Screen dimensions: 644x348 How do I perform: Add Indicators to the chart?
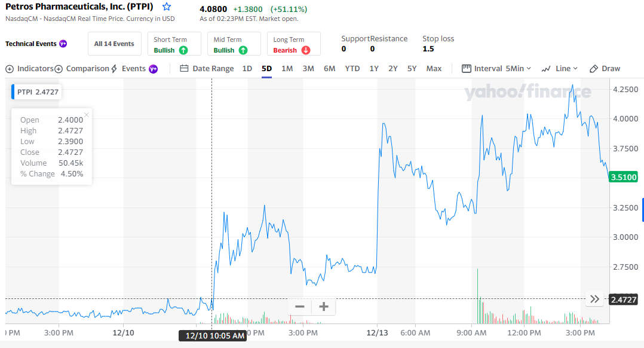click(x=30, y=69)
